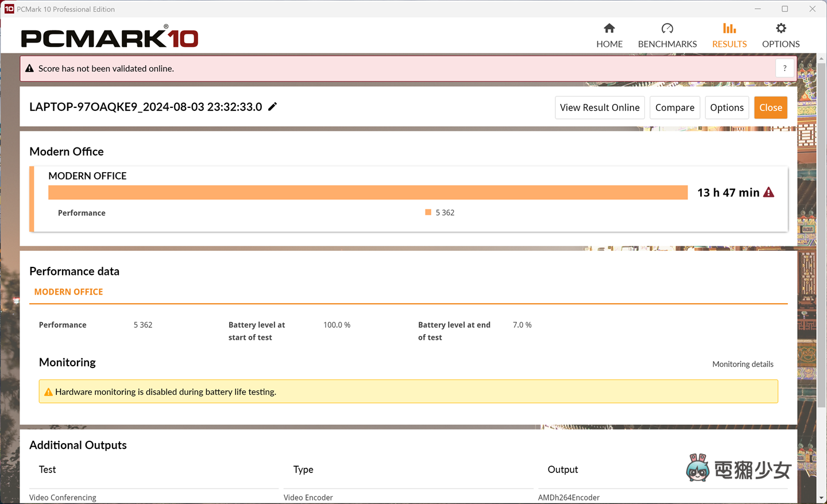827x504 pixels.
Task: Click View Result Online button
Action: coord(600,107)
